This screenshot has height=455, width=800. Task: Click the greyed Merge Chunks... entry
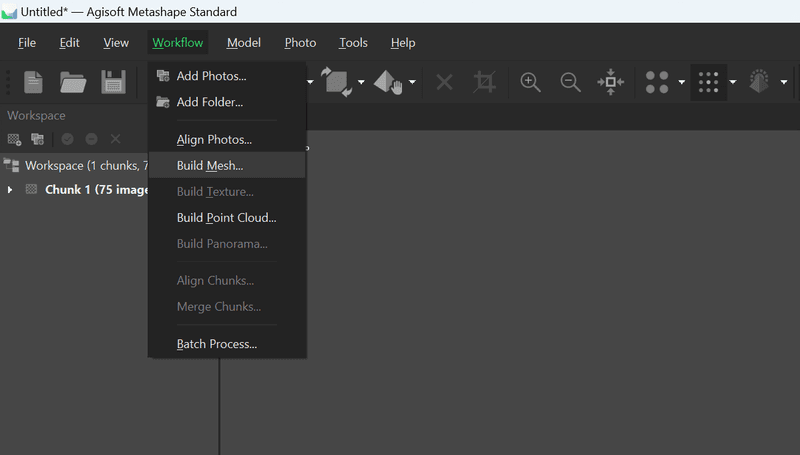point(228,307)
